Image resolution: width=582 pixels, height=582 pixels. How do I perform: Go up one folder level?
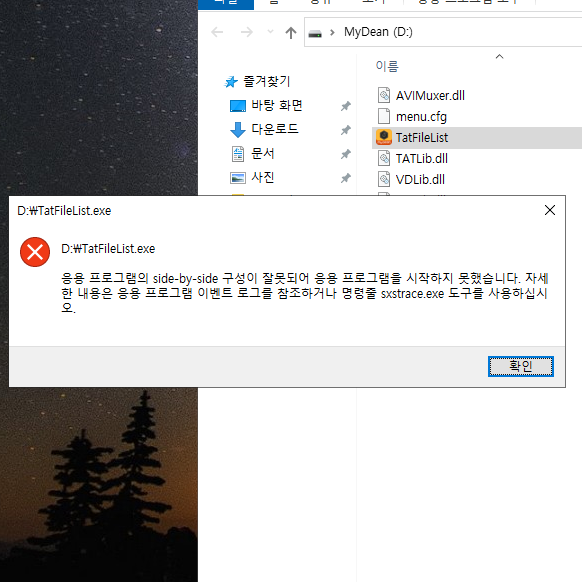pyautogui.click(x=291, y=33)
